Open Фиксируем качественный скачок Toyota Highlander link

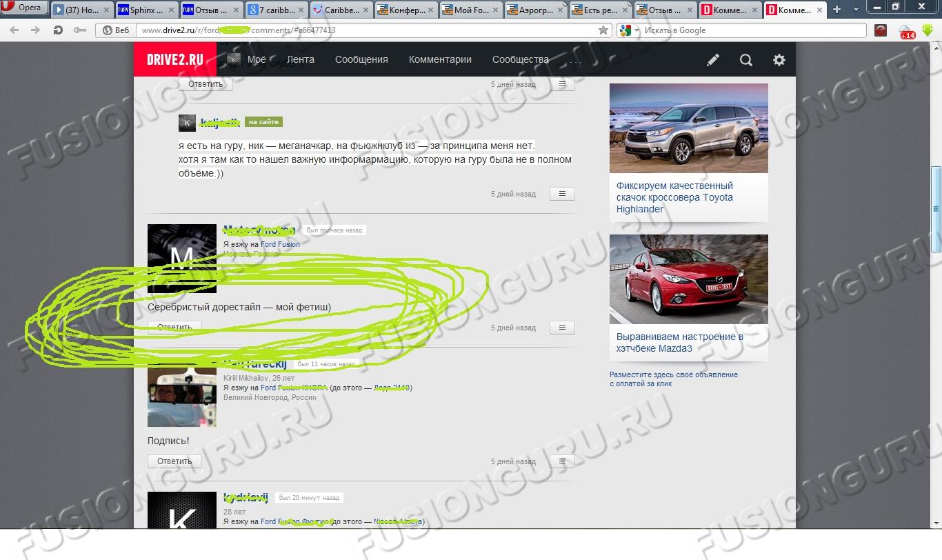[x=674, y=197]
